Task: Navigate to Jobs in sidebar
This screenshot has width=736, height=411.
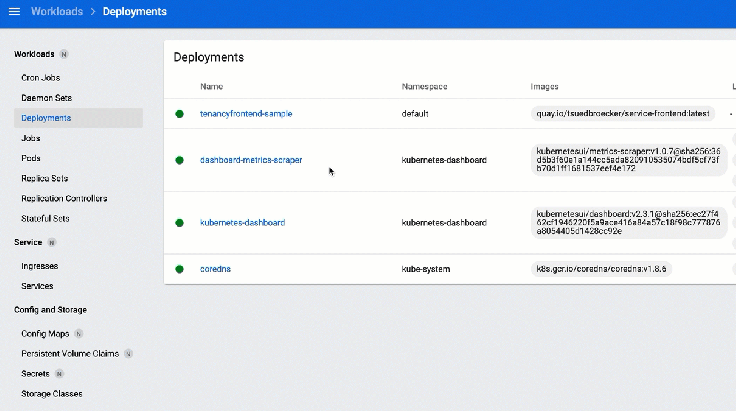Action: [31, 138]
